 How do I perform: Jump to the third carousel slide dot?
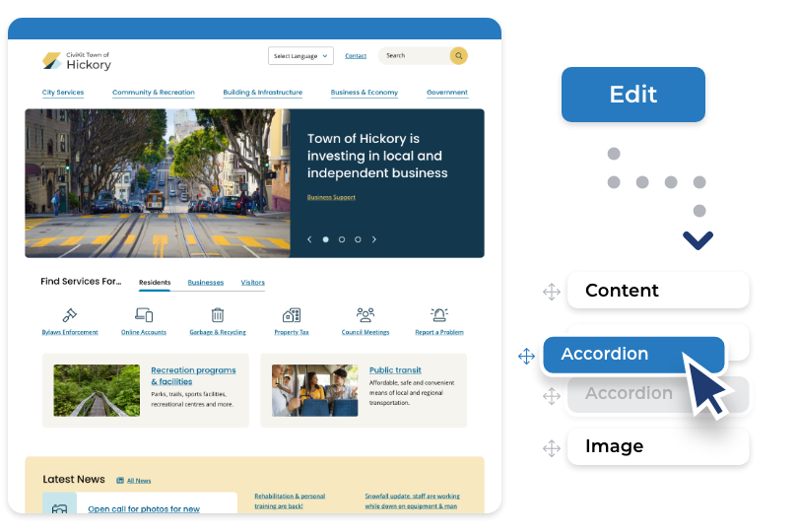pos(358,239)
